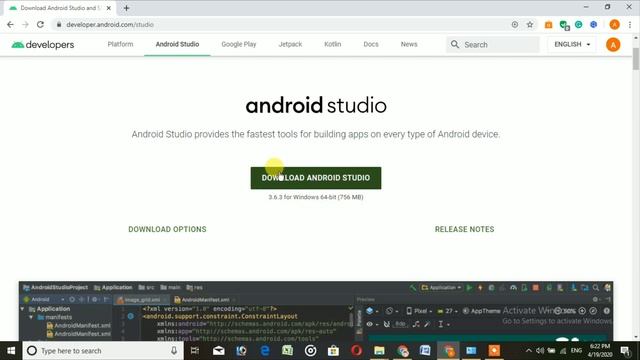This screenshot has height=360, width=640.
Task: Open the Chrome three-dot menu
Action: pos(630,24)
